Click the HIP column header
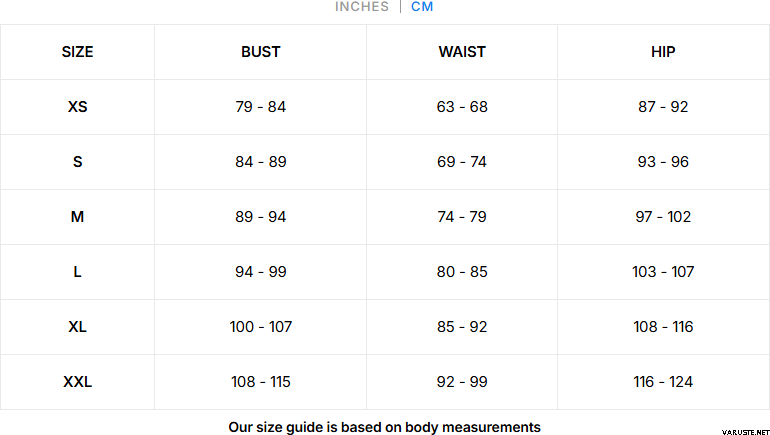The image size is (770, 435). click(663, 52)
